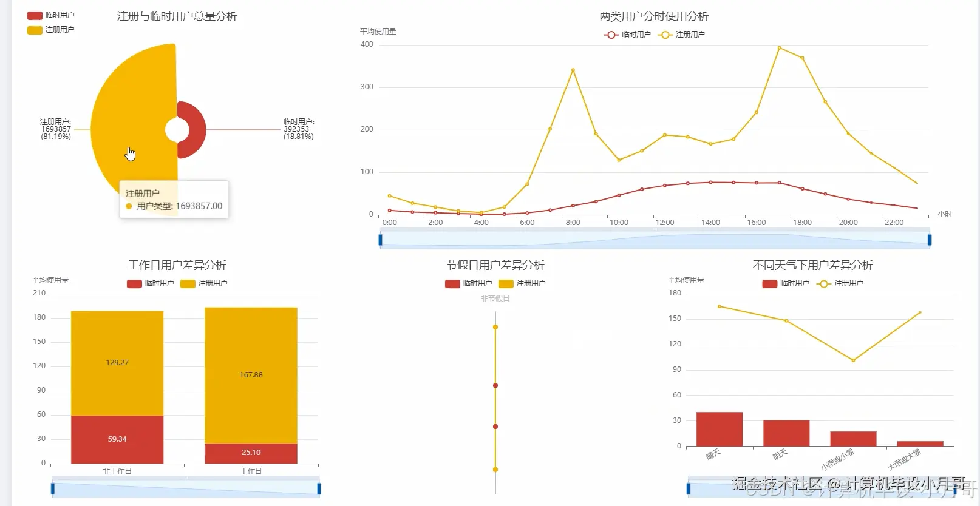Click the 工作日用户差异分析 chart title

(x=177, y=265)
